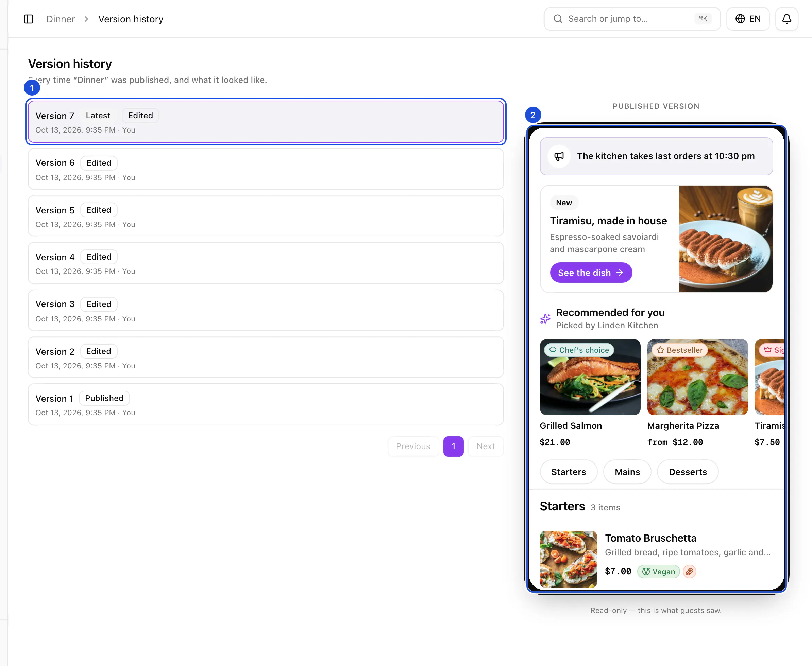This screenshot has height=666, width=812.
Task: Switch to the Desserts category tab
Action: 688,472
